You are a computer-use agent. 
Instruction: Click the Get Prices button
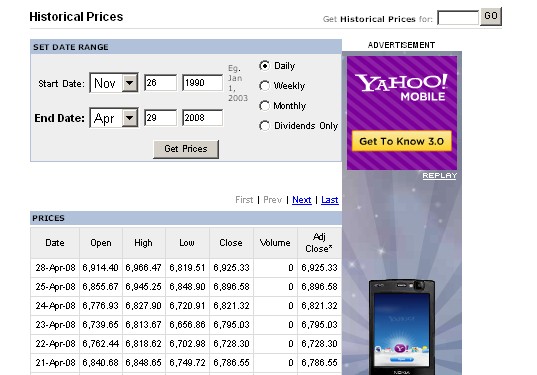[186, 149]
